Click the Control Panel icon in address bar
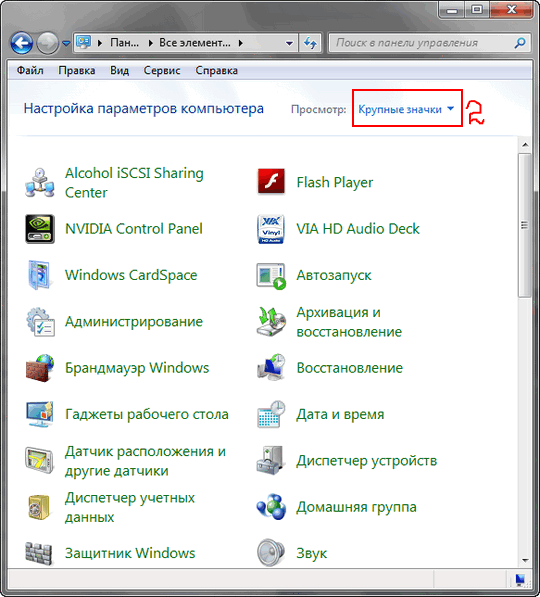This screenshot has width=540, height=597. [84, 42]
